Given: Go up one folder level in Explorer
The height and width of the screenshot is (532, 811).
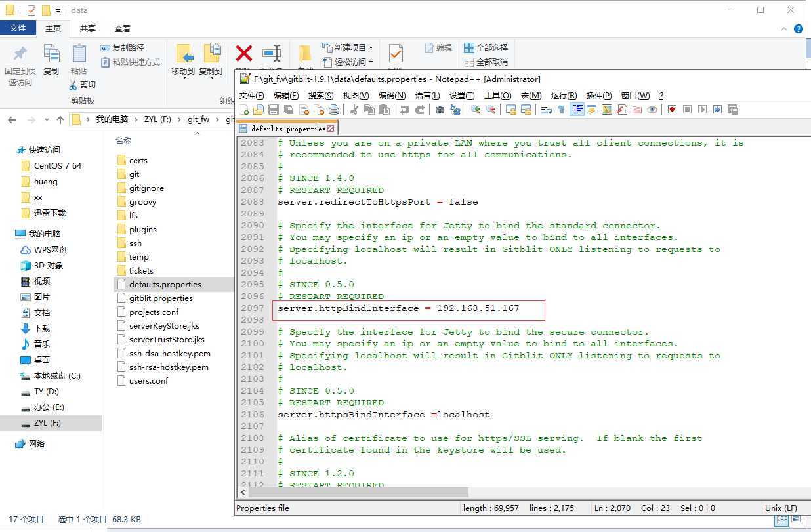Looking at the screenshot, I should pos(60,120).
